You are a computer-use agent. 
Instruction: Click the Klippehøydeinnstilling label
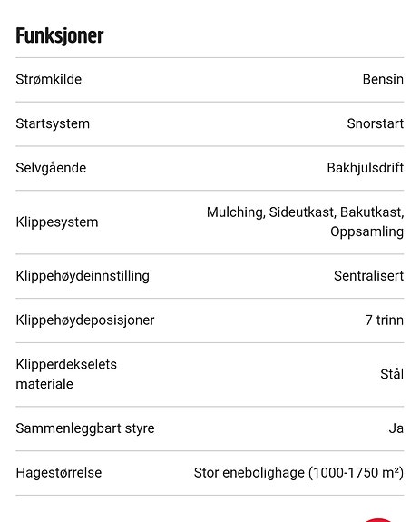click(83, 276)
